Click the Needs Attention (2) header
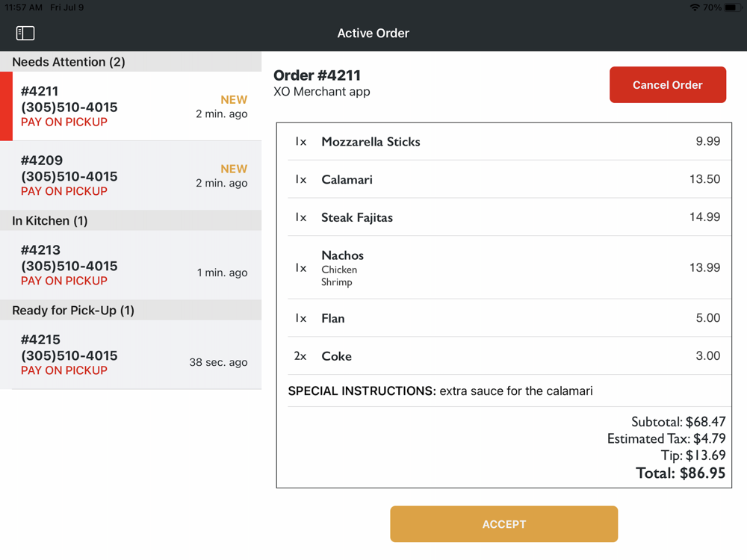This screenshot has width=747, height=560. 131,62
